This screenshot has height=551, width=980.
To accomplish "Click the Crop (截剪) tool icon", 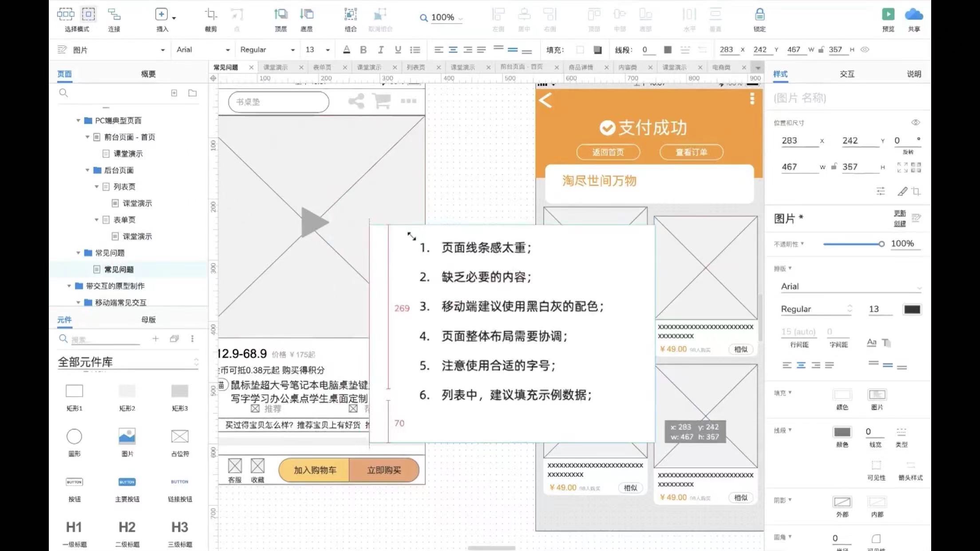I will click(211, 14).
